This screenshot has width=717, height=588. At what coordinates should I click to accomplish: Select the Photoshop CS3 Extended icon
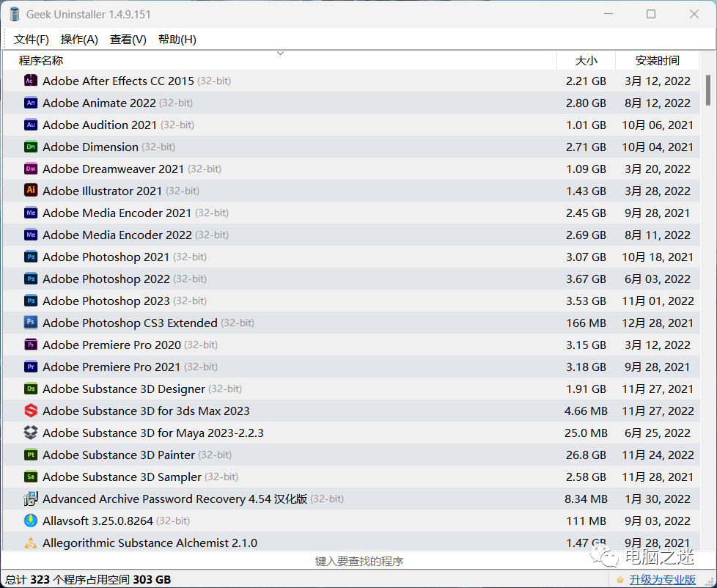[31, 323]
